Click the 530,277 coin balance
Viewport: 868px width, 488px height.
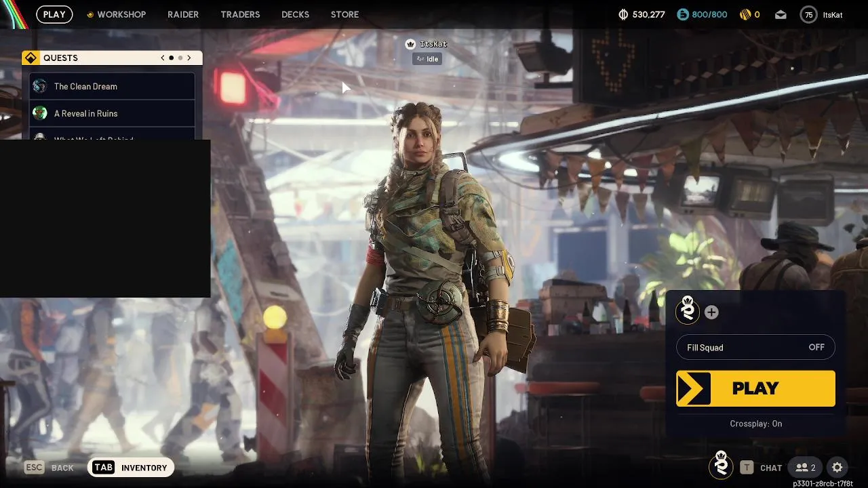click(x=648, y=14)
